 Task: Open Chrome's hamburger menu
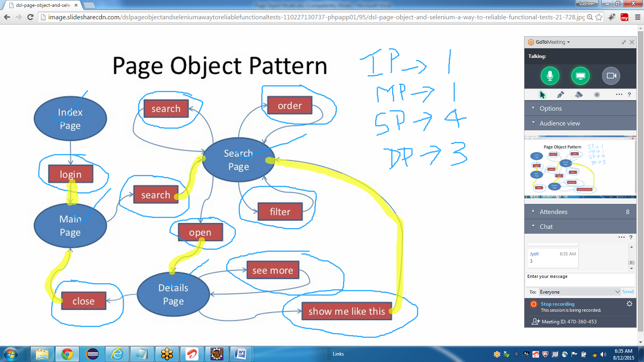pyautogui.click(x=638, y=17)
